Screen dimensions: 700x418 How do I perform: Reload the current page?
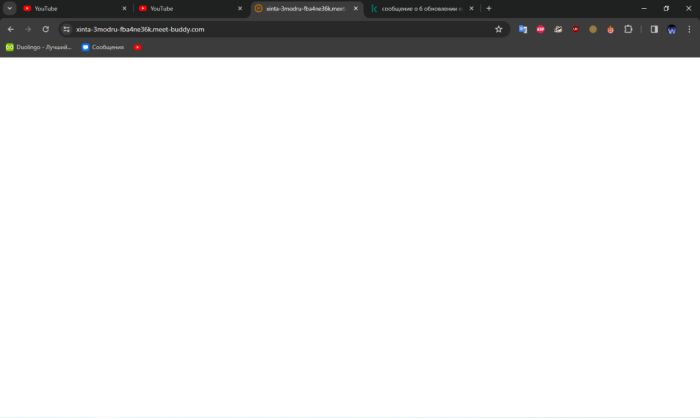tap(46, 29)
